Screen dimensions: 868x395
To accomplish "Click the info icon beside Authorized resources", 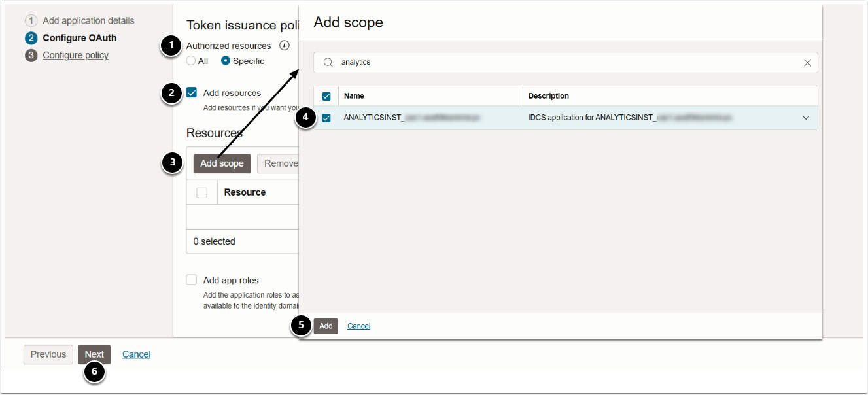I will pos(285,46).
